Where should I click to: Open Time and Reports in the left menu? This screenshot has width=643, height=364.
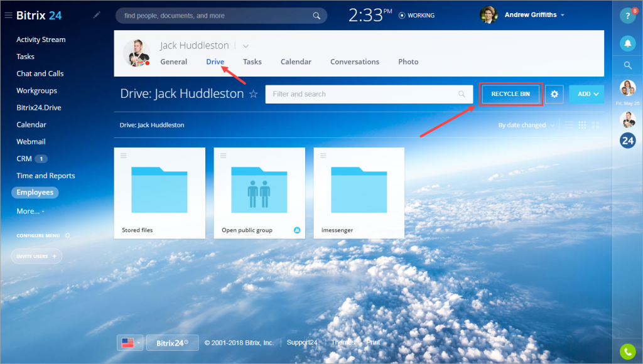click(46, 176)
